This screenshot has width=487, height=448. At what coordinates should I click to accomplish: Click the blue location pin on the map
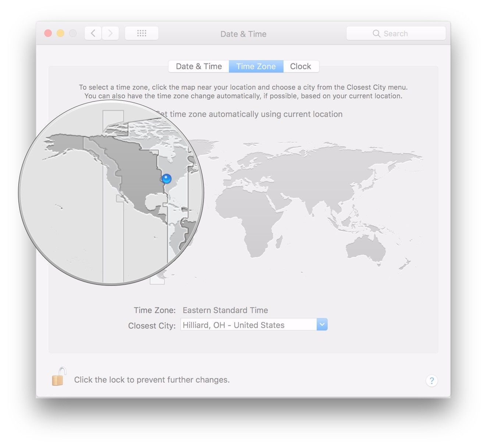pos(167,179)
